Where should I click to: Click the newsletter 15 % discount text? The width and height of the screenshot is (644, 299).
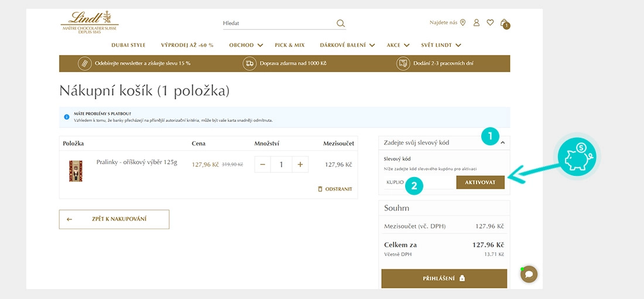(142, 64)
